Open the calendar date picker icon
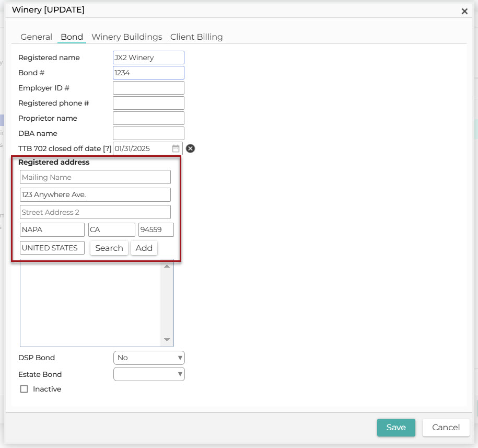 pos(176,148)
